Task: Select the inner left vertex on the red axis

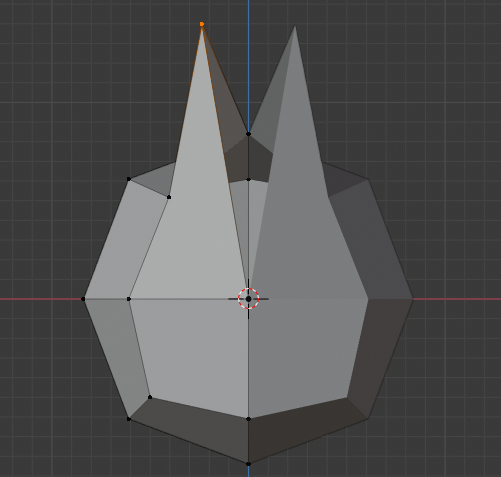Action: (x=129, y=299)
